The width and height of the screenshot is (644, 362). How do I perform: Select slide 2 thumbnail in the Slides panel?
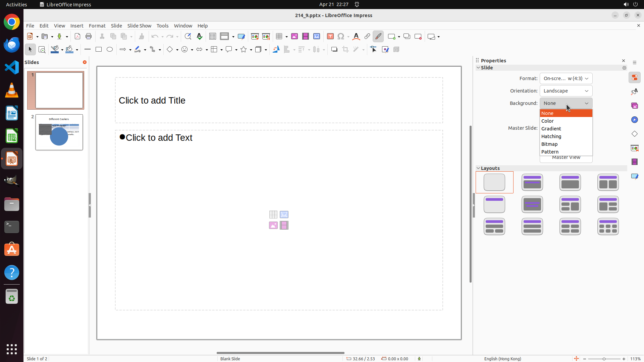click(x=59, y=132)
